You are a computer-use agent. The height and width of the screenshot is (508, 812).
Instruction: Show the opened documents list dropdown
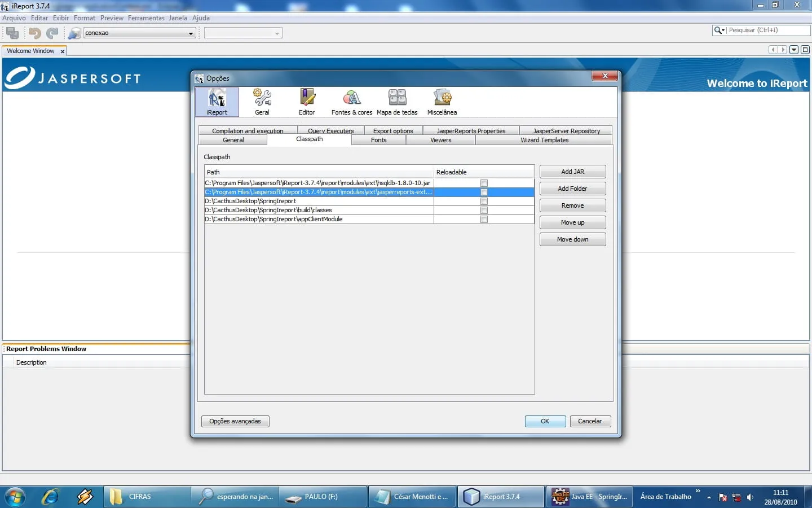794,50
